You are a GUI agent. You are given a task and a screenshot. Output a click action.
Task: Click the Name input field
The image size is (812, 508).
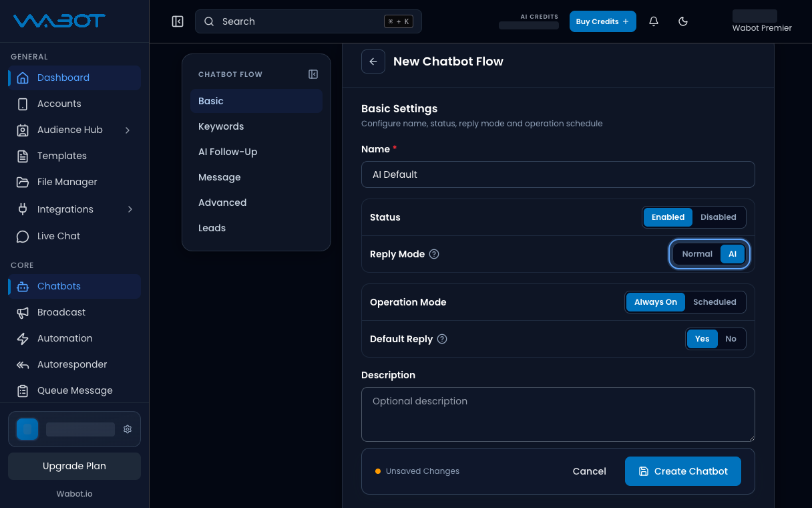(558, 174)
